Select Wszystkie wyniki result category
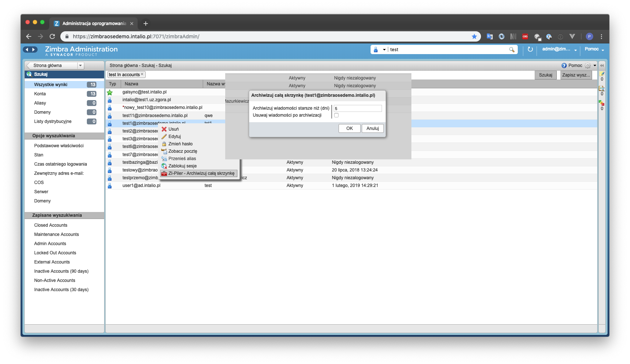The height and width of the screenshot is (364, 630). coord(64,85)
